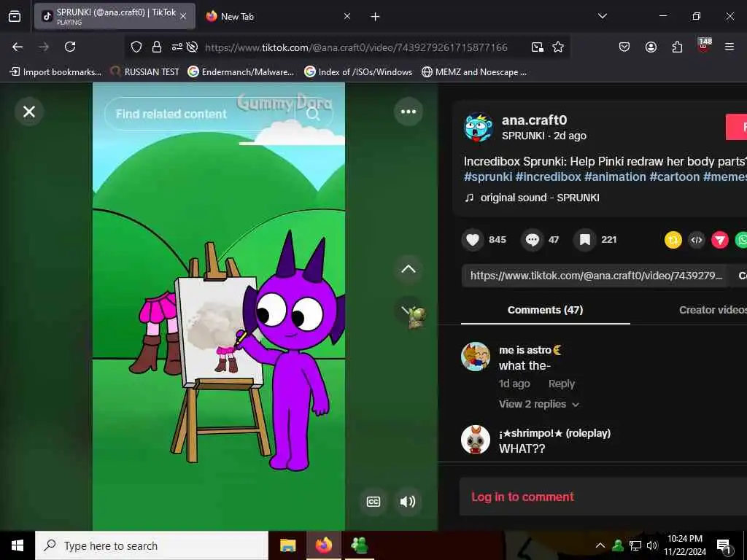747x560 pixels.
Task: Select the SPRUNKI TikTok browser tab
Action: [115, 16]
